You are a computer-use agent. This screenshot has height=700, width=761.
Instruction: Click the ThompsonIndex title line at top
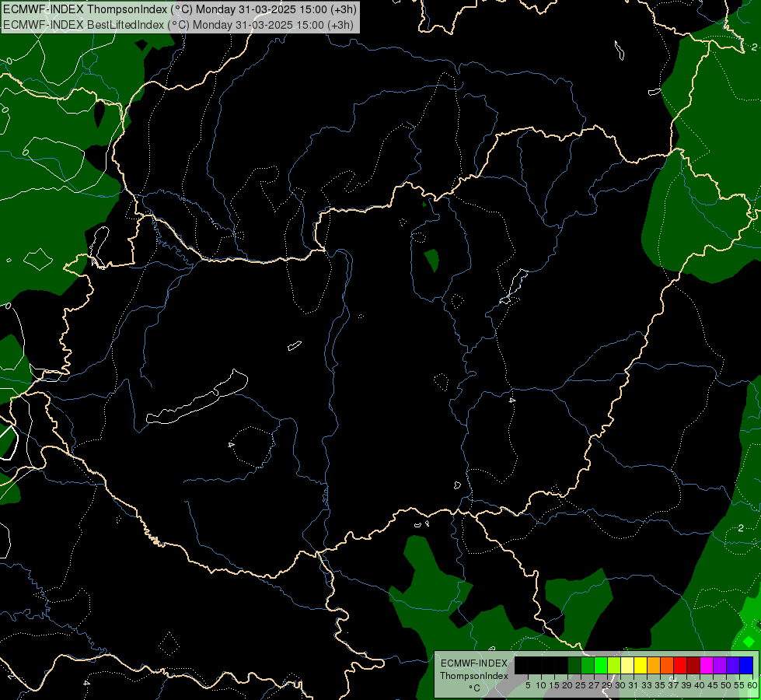point(180,9)
